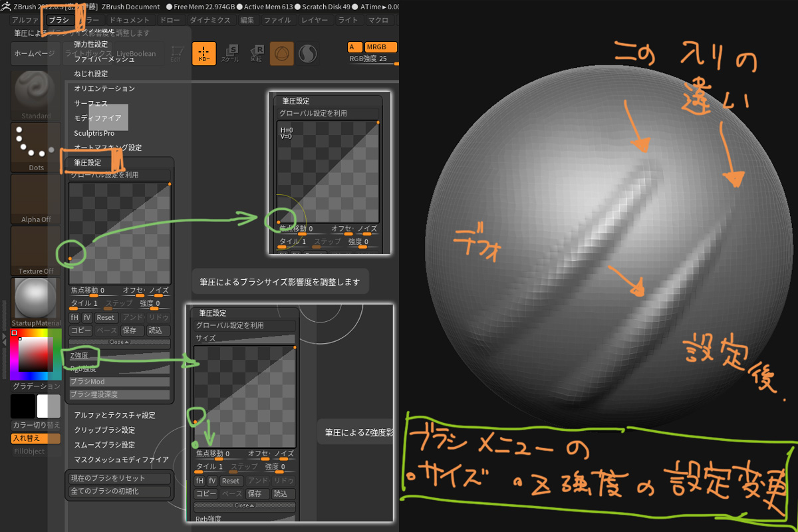Click the ZBrush logo in title bar
The width and height of the screenshot is (798, 532).
click(x=6, y=6)
